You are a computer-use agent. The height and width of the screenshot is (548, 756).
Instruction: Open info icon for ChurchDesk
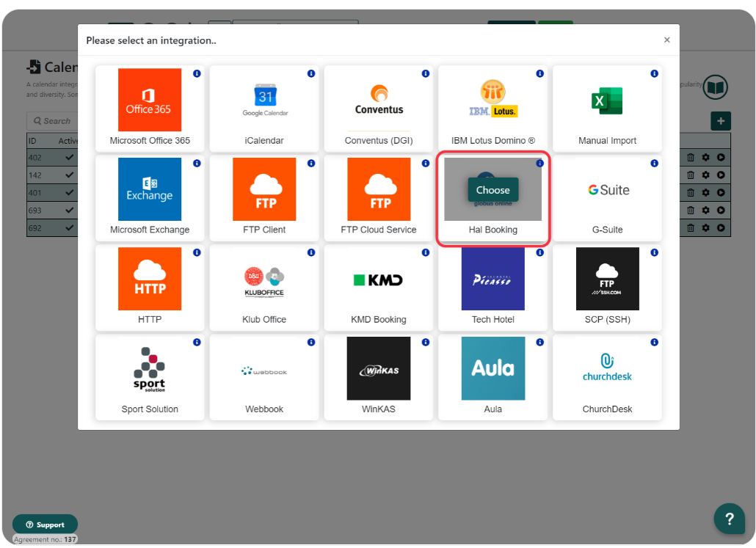[x=654, y=342]
